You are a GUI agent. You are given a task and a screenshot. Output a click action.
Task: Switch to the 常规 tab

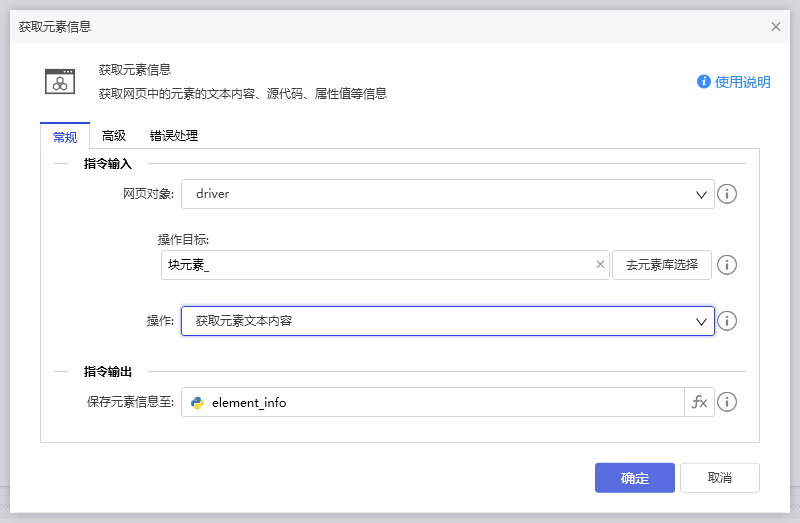click(65, 136)
